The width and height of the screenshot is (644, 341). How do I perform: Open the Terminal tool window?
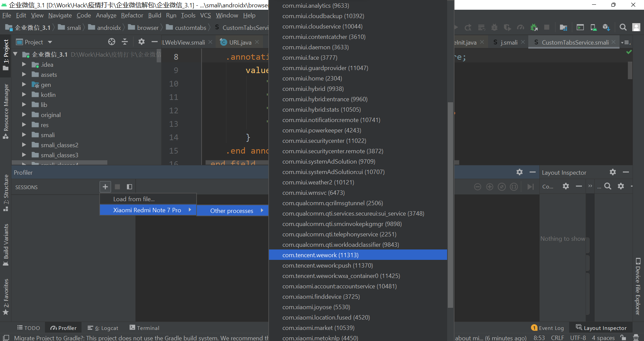pos(144,328)
